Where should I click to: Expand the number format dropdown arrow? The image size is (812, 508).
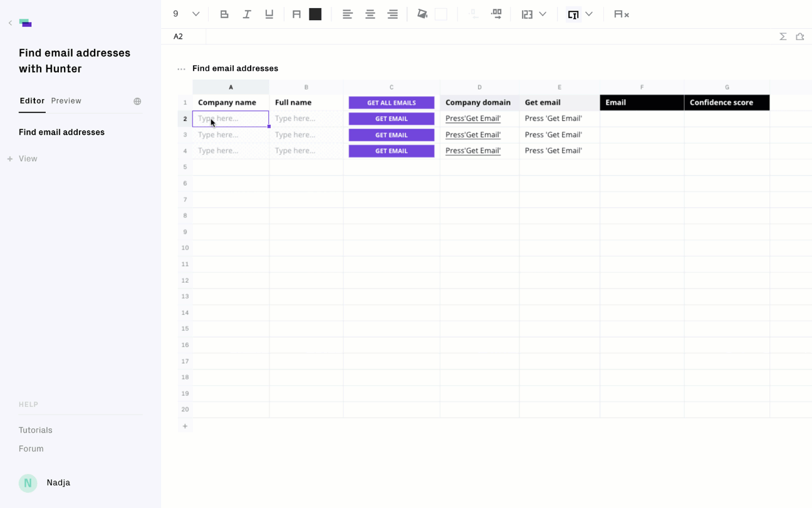click(543, 14)
